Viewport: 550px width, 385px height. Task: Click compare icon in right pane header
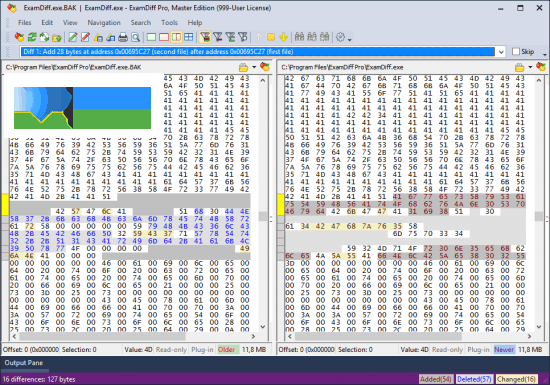click(x=541, y=67)
